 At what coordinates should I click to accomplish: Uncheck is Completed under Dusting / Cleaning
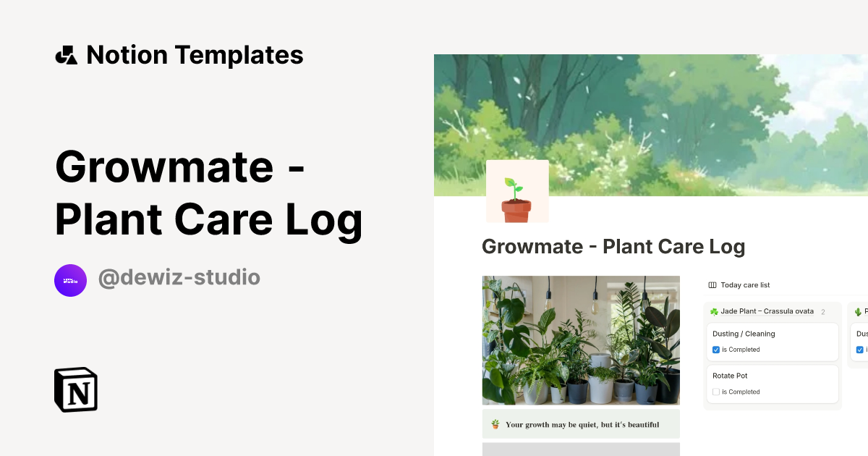point(715,350)
